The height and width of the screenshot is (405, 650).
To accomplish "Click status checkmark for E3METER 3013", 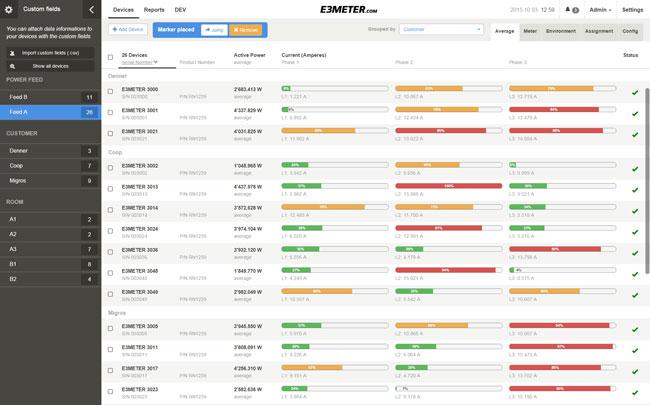I will click(635, 190).
